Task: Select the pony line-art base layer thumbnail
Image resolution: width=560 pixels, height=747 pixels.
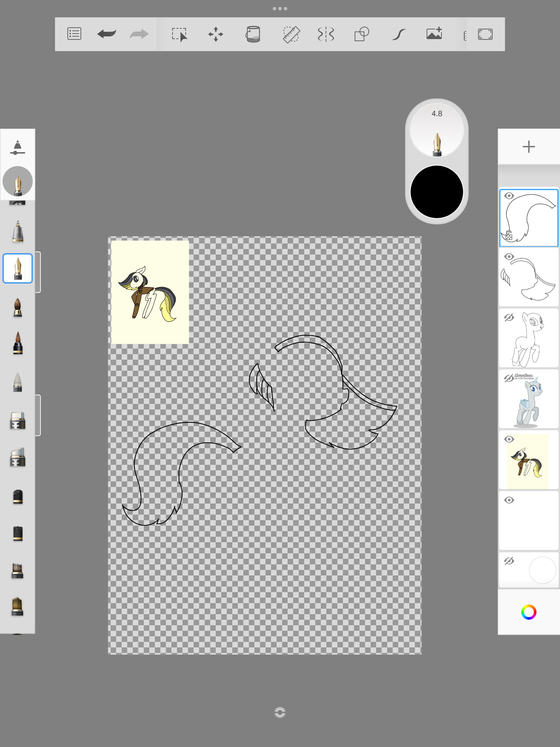Action: pos(529,338)
